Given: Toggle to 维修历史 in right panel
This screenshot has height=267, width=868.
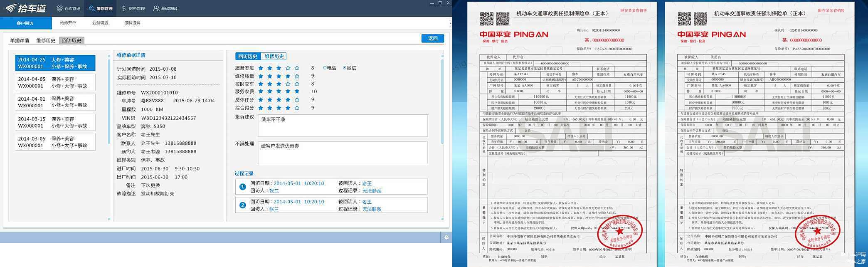Looking at the screenshot, I should 274,56.
